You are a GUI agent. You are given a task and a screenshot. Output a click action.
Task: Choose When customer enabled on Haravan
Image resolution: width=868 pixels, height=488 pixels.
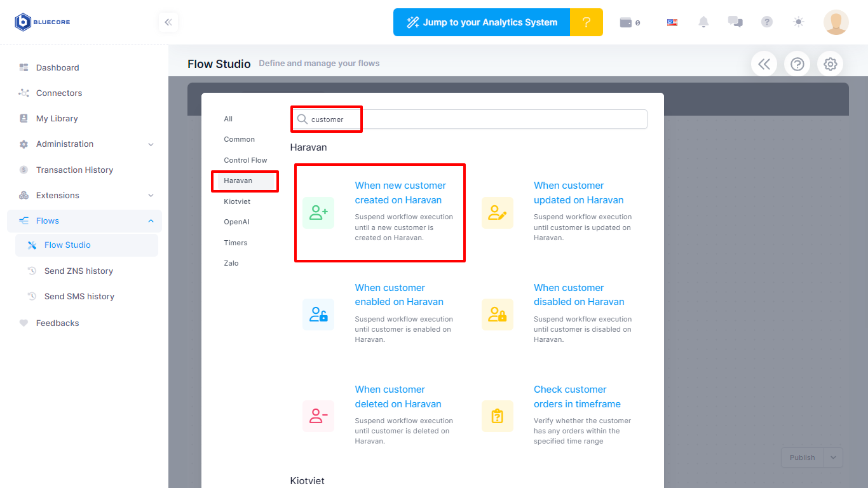coord(380,314)
